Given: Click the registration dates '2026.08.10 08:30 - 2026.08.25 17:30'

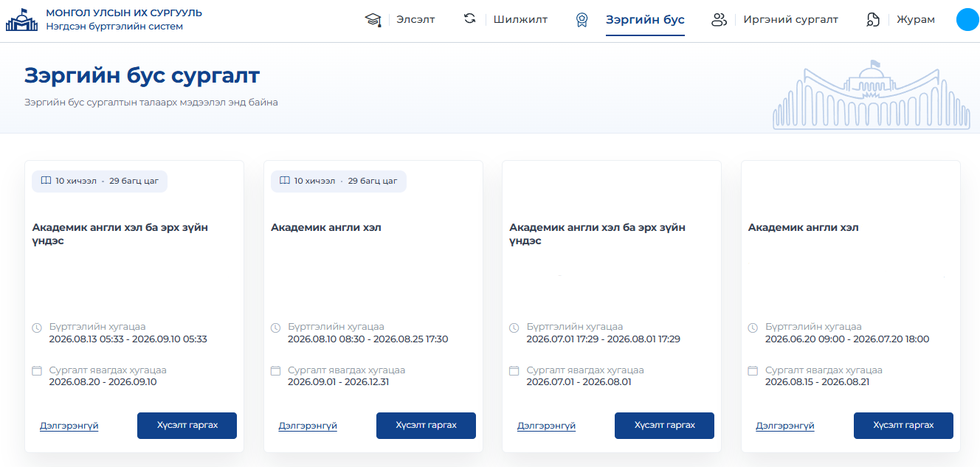Looking at the screenshot, I should [x=367, y=339].
